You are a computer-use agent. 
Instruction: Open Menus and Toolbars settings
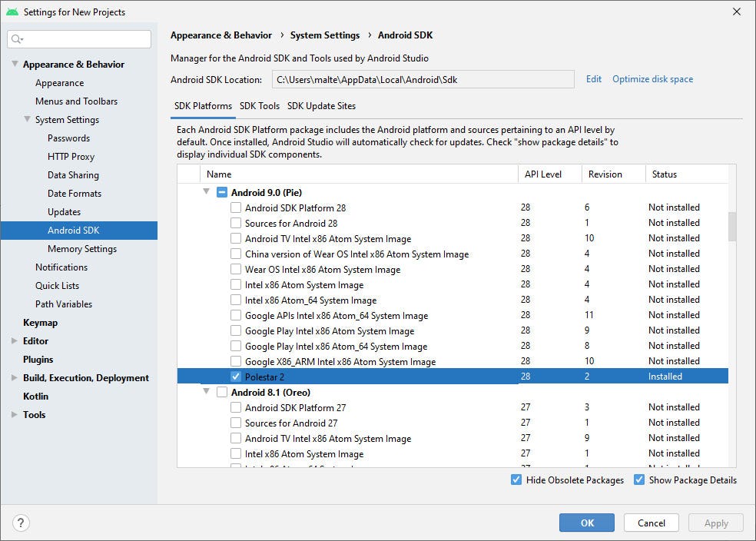click(x=76, y=101)
